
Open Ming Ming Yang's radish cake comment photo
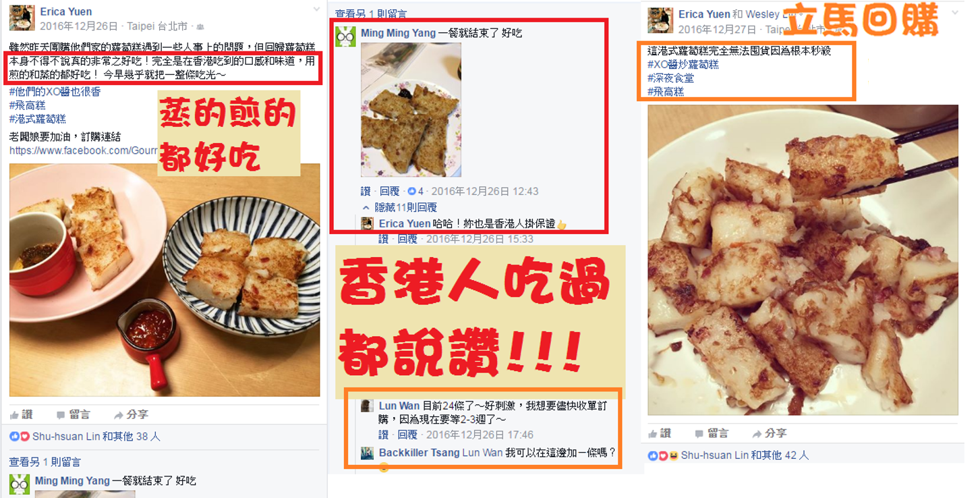411,110
